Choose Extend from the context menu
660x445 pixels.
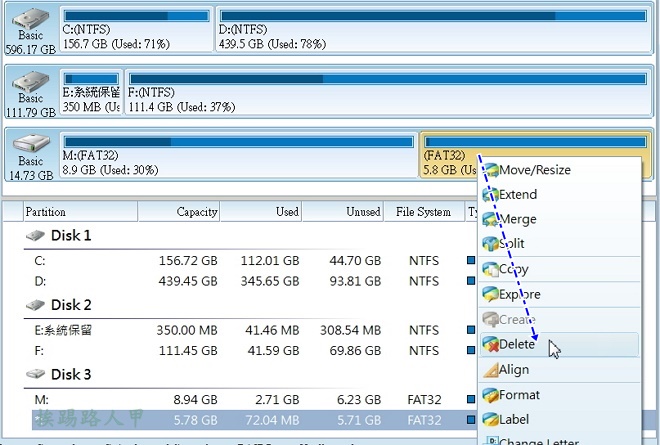coord(559,195)
